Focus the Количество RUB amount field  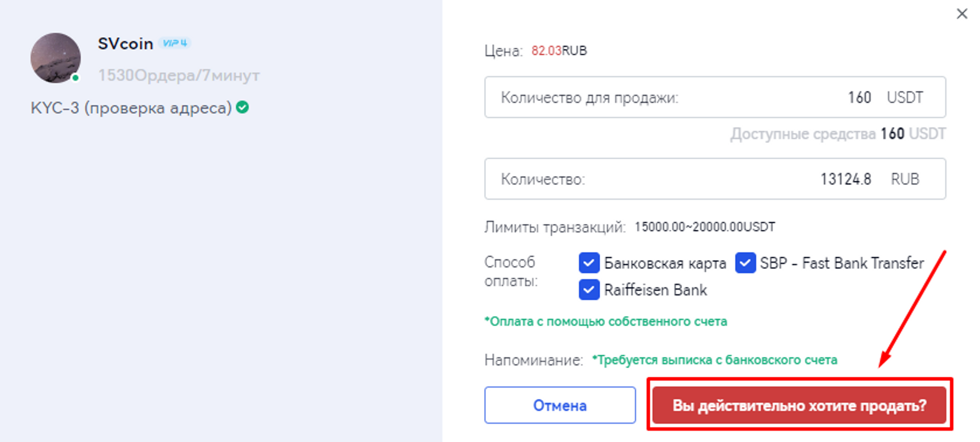coord(715,179)
